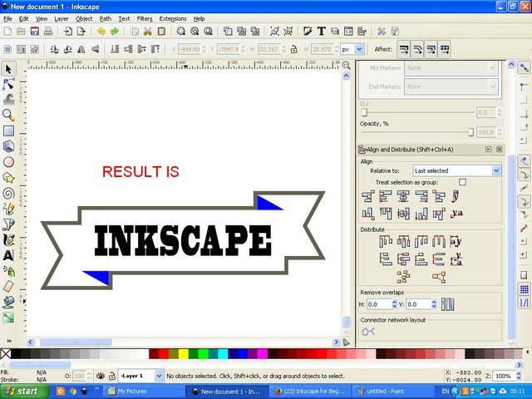Toggle scale stroke width affect button
The image size is (532, 399).
coord(404,50)
